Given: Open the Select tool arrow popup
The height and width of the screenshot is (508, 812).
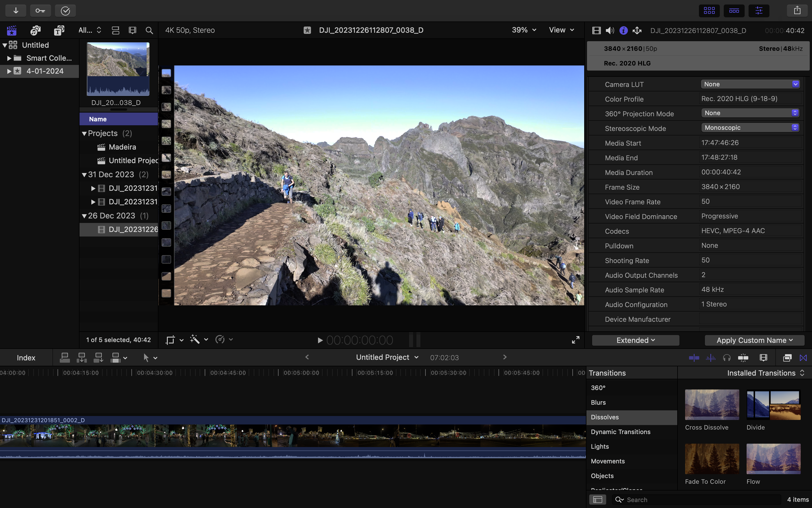Looking at the screenshot, I should click(150, 358).
